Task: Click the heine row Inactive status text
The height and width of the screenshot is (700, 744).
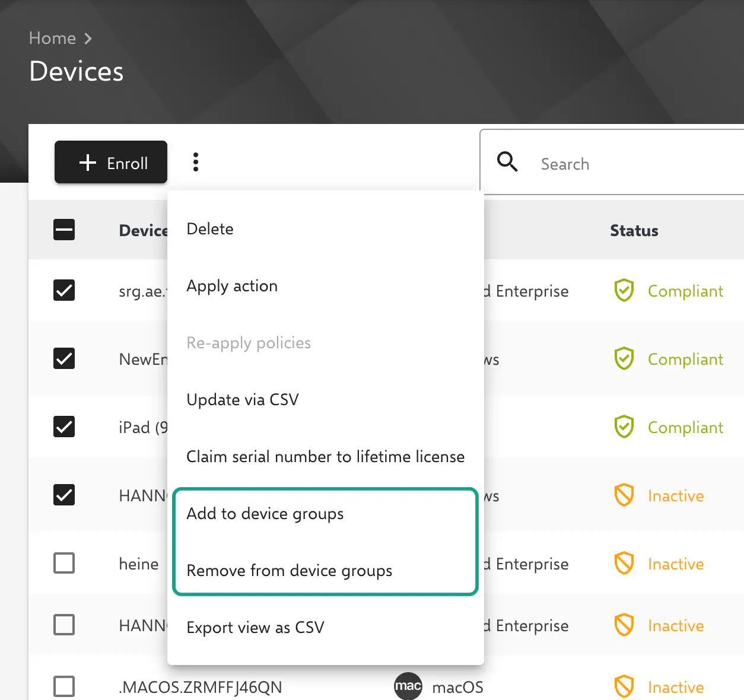Action: [x=676, y=564]
